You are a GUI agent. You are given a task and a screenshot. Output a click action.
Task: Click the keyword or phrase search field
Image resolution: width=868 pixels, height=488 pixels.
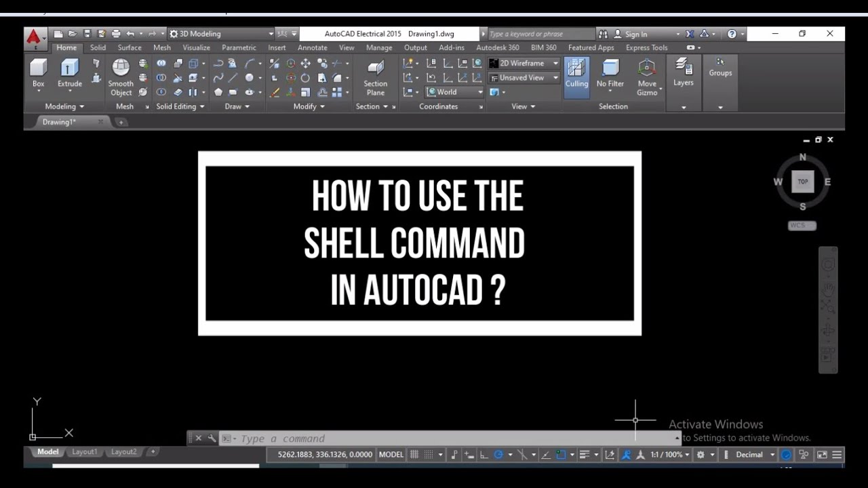tap(541, 34)
